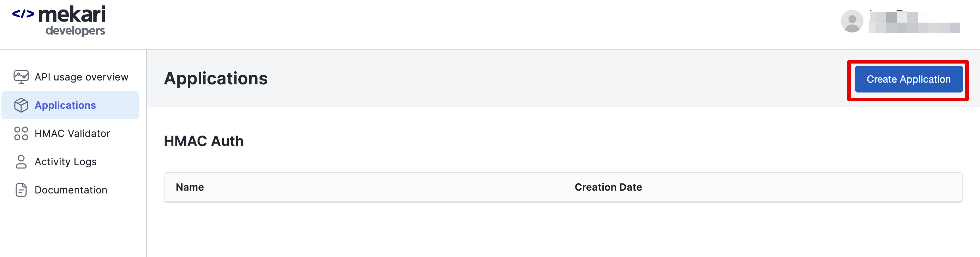Click the Creation Date column header
The width and height of the screenshot is (980, 257).
click(x=608, y=187)
